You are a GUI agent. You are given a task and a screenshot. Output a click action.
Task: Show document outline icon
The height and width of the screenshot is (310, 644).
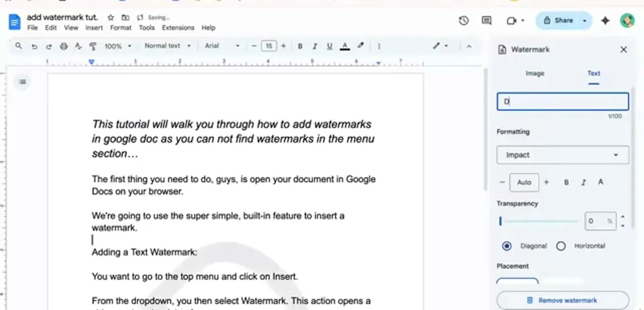pyautogui.click(x=23, y=82)
